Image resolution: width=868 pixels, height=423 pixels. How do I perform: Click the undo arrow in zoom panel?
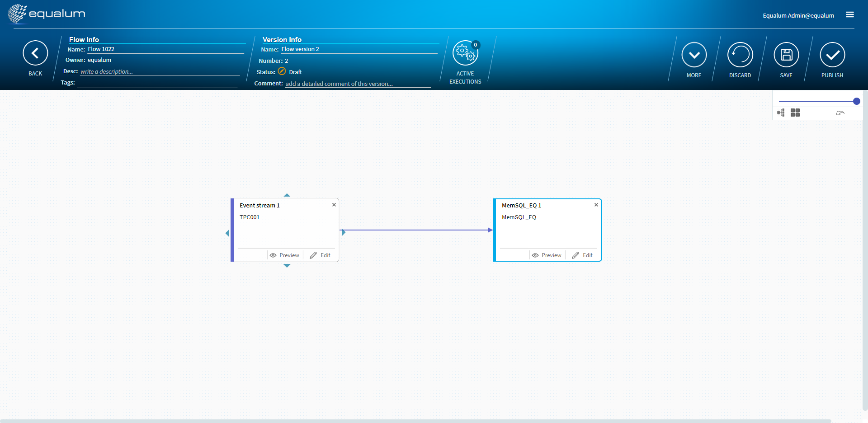pyautogui.click(x=840, y=113)
